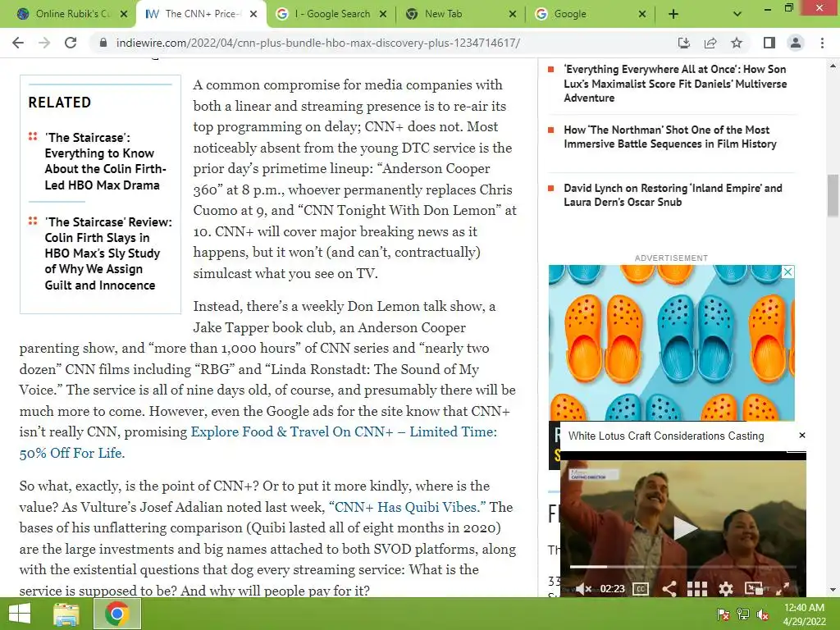Viewport: 840px width, 630px height.
Task: Expand the video to fullscreen
Action: (x=783, y=589)
